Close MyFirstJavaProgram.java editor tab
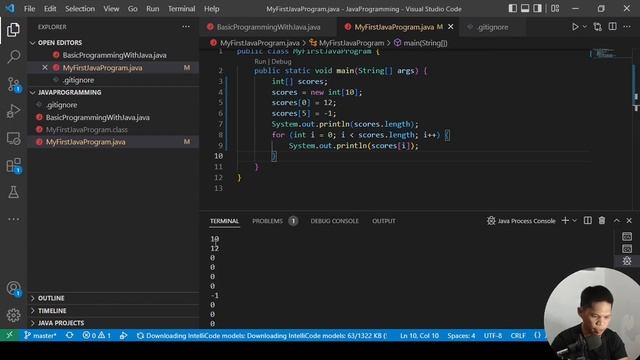The width and height of the screenshot is (640, 360). click(x=451, y=27)
